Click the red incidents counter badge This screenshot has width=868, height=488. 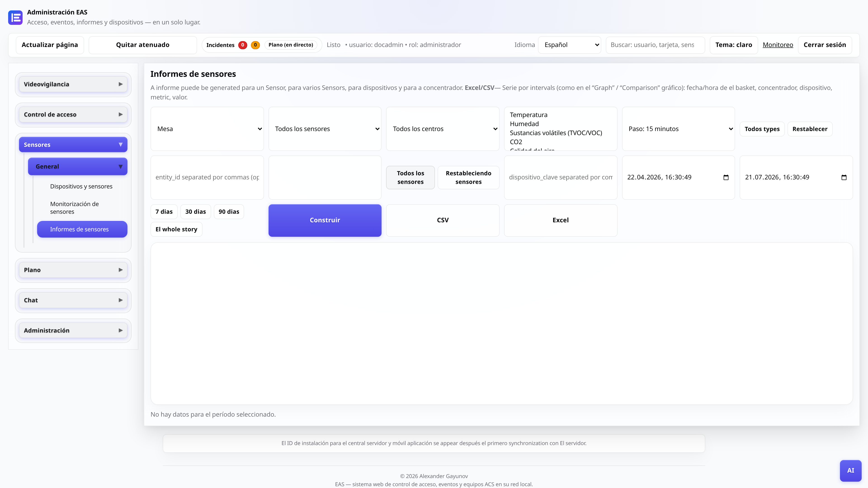pos(243,45)
